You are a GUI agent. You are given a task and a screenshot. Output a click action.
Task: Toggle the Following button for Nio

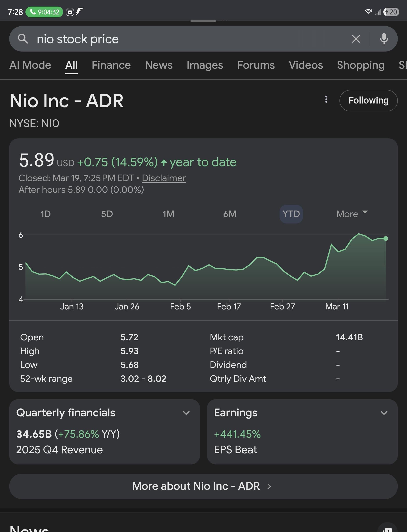(x=368, y=100)
